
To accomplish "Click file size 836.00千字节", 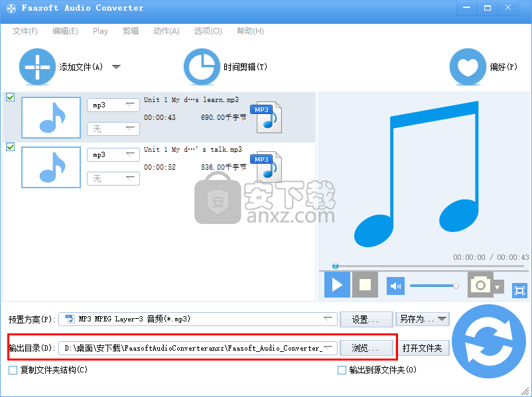I will [224, 167].
